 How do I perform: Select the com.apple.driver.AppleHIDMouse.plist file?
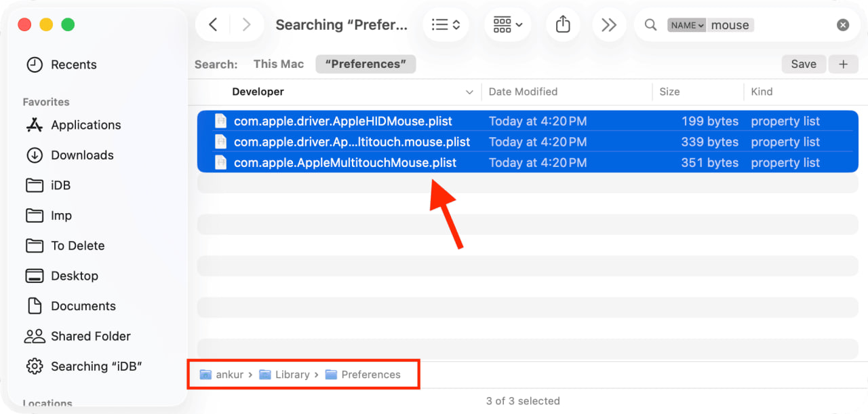(342, 121)
